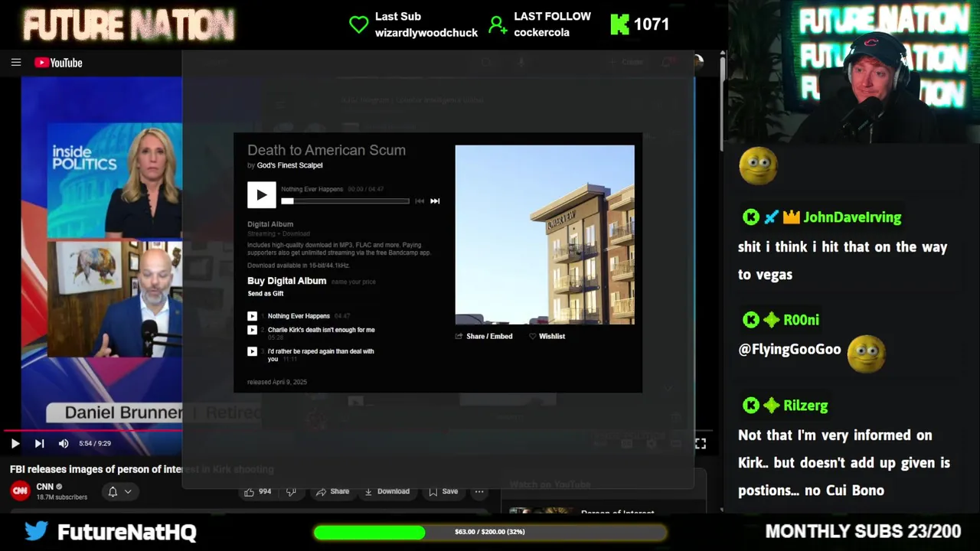Mute the YouTube video volume
This screenshot has width=980, height=551.
coord(64,443)
